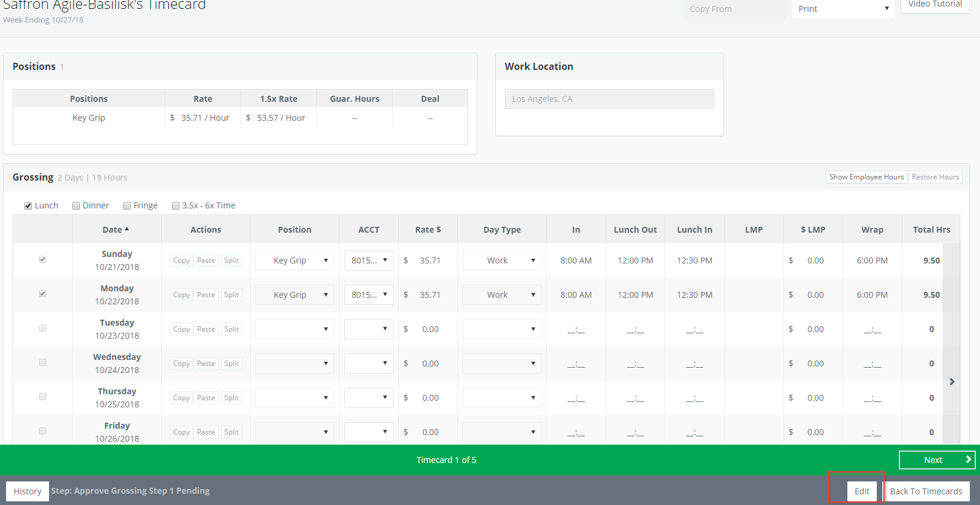Open Sunday's Position dropdown
This screenshot has height=505, width=980.
[x=294, y=260]
